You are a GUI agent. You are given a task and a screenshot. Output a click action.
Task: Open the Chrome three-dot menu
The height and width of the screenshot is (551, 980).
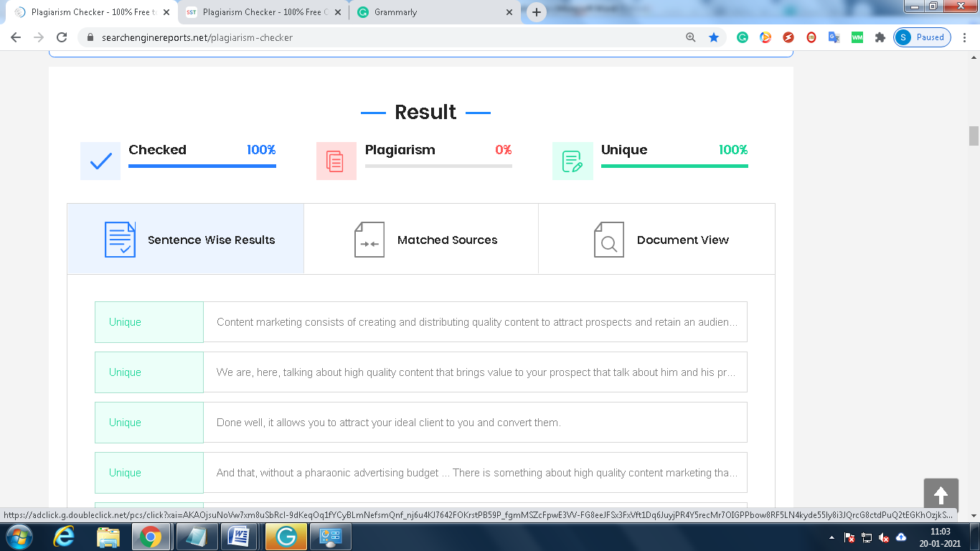coord(965,37)
